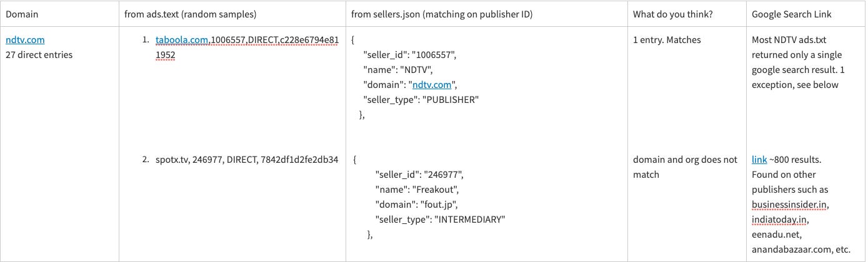The height and width of the screenshot is (262, 868).
Task: Select "seller_type": "PUBLISHER" line
Action: [x=421, y=100]
